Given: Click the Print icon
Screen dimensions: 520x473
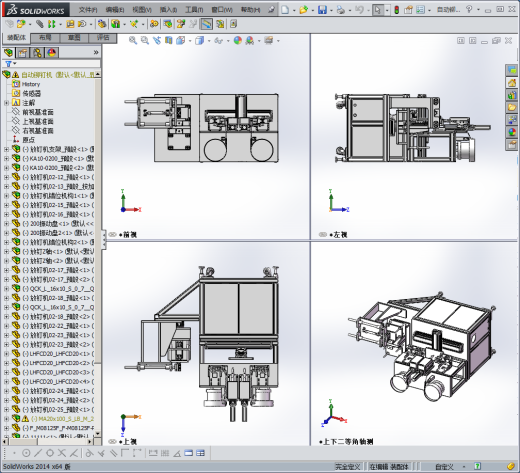Looking at the screenshot, I should tap(341, 10).
